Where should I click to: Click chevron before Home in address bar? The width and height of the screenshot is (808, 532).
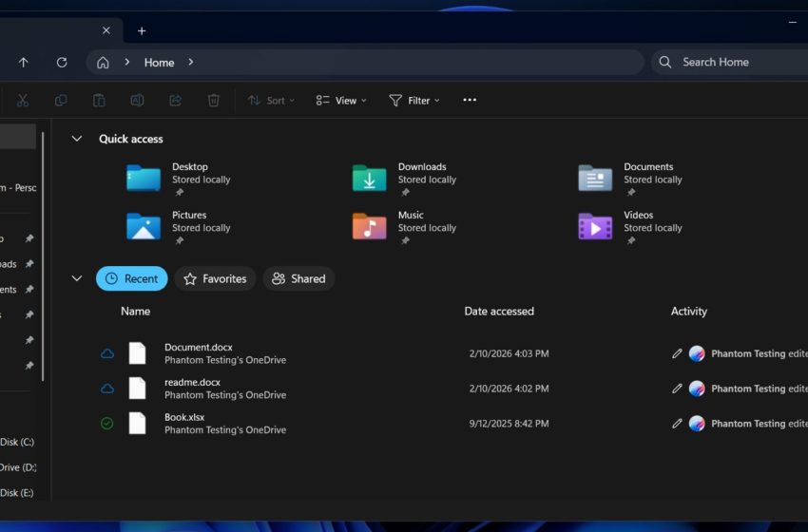click(126, 62)
